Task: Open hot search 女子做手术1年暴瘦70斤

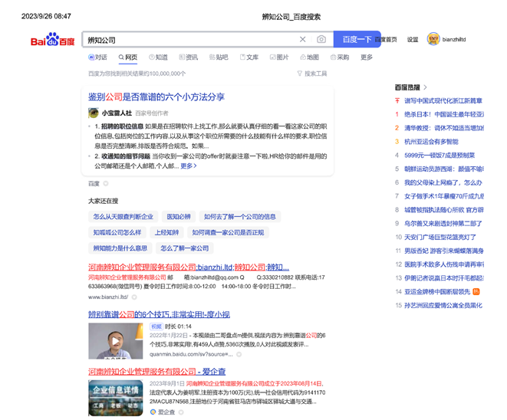Action: click(x=444, y=196)
